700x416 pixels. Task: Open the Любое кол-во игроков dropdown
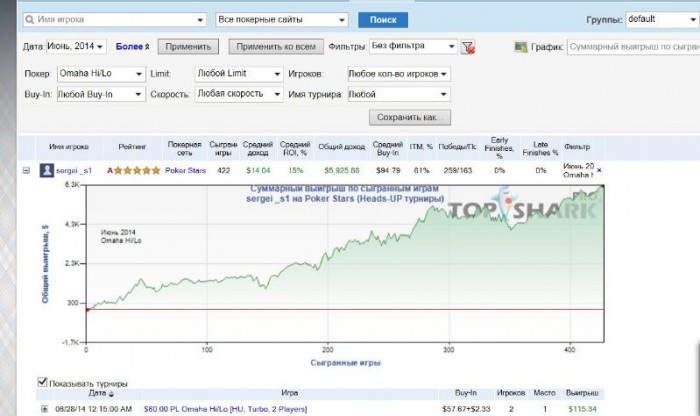399,74
